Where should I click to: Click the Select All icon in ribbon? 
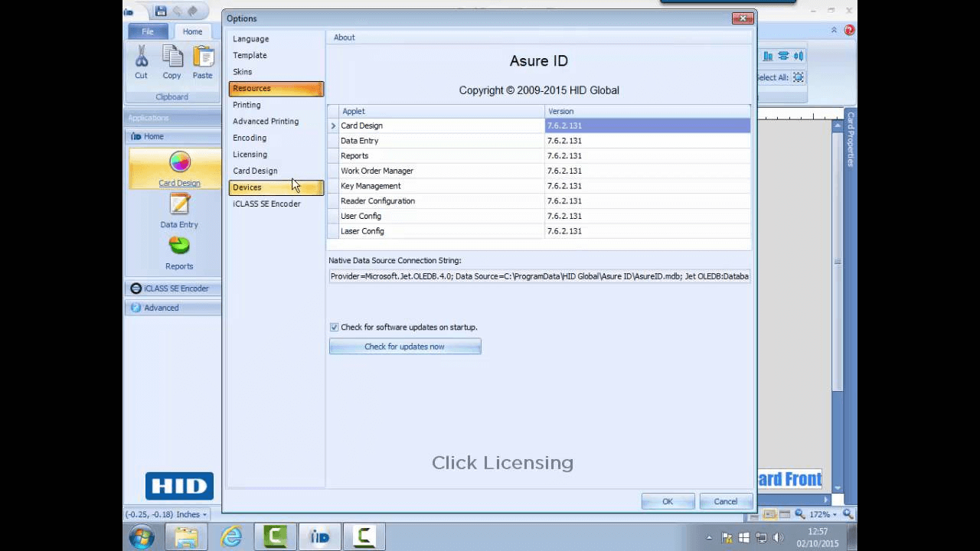coord(799,77)
